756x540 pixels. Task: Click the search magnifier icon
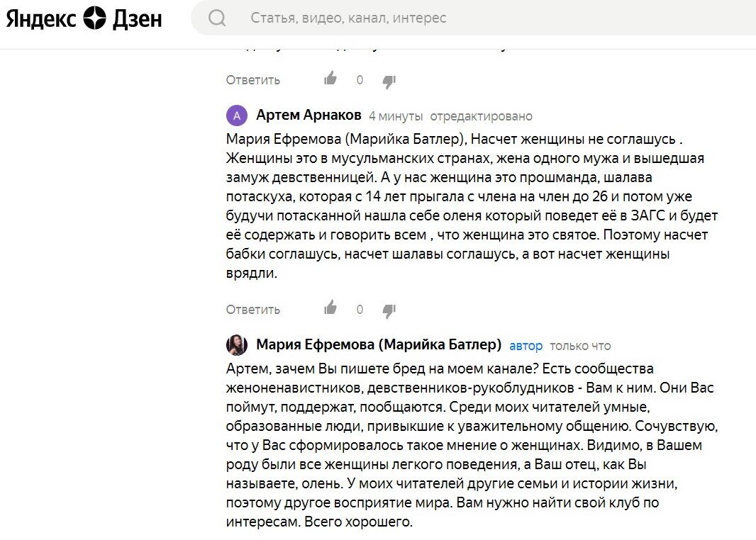(x=218, y=18)
